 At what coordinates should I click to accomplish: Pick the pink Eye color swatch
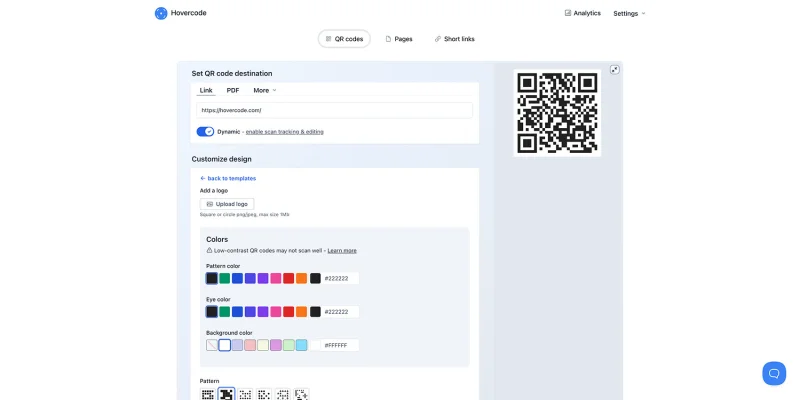pos(276,312)
